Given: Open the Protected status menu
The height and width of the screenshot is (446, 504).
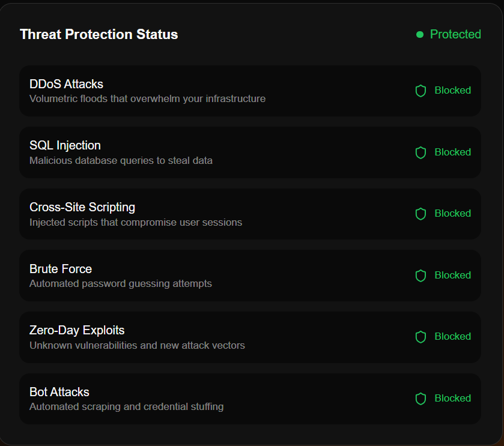Looking at the screenshot, I should pyautogui.click(x=455, y=34).
